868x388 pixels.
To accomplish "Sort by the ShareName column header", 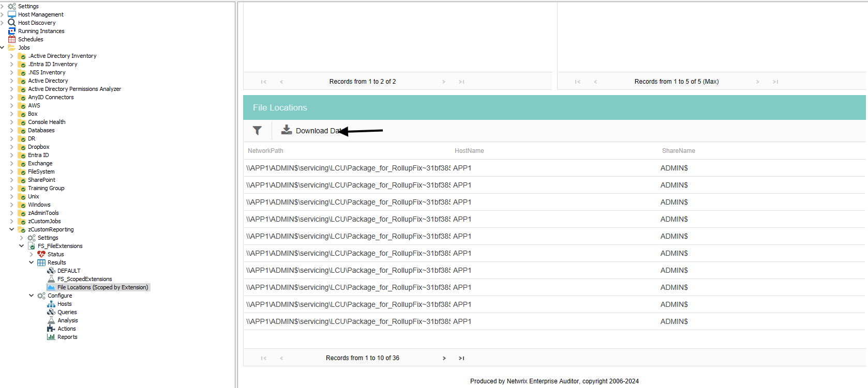I will pos(679,151).
